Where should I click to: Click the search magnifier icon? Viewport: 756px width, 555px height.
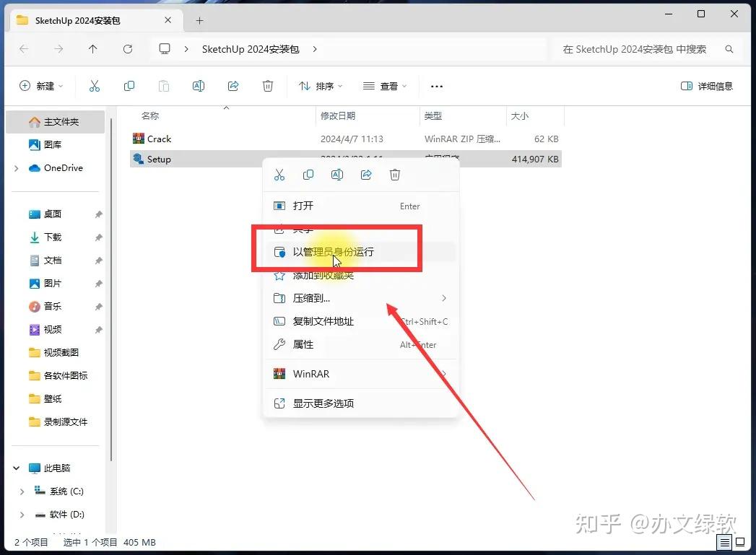(729, 49)
